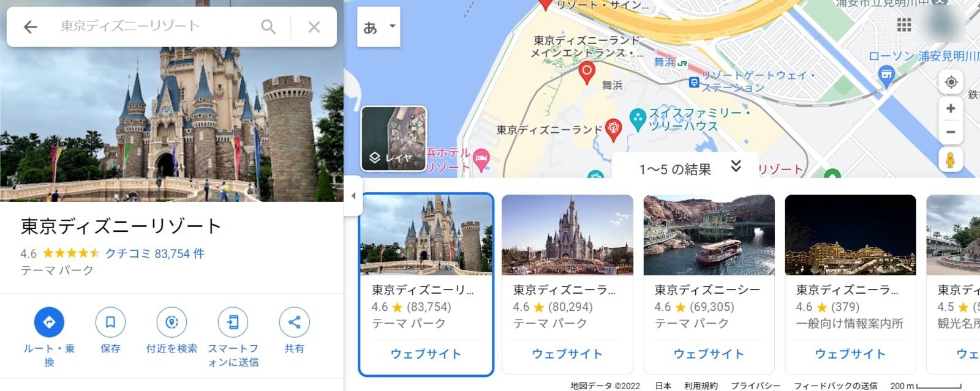Viewport: 980px width, 391px height.
Task: Open 利用規約 footer link
Action: click(701, 385)
